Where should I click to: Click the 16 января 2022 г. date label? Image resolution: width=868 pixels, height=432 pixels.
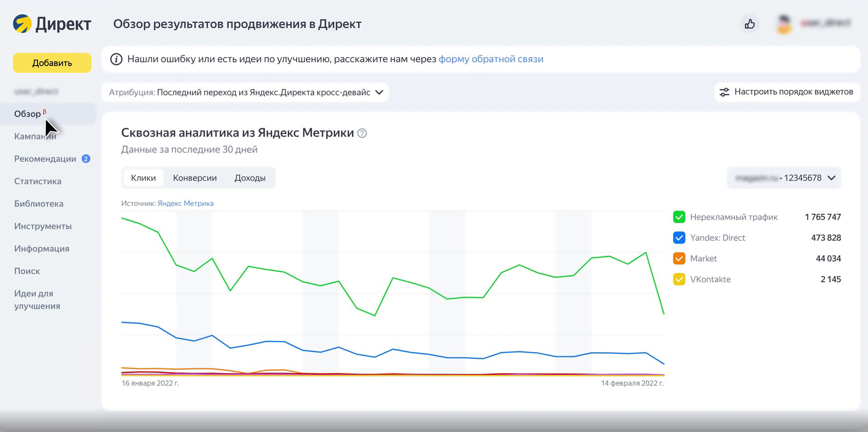(150, 383)
